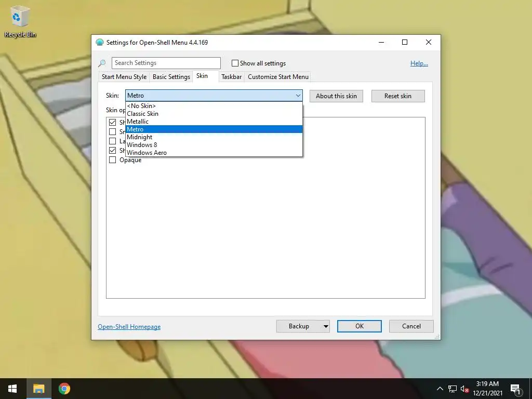Tick the third skin option checkbox
Viewport: 532px width, 399px height.
coord(112,141)
